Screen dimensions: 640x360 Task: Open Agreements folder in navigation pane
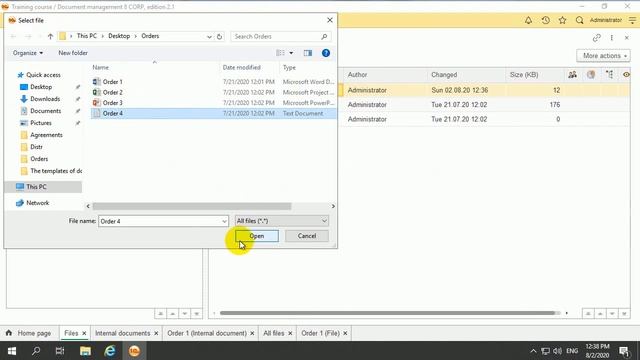[46, 135]
